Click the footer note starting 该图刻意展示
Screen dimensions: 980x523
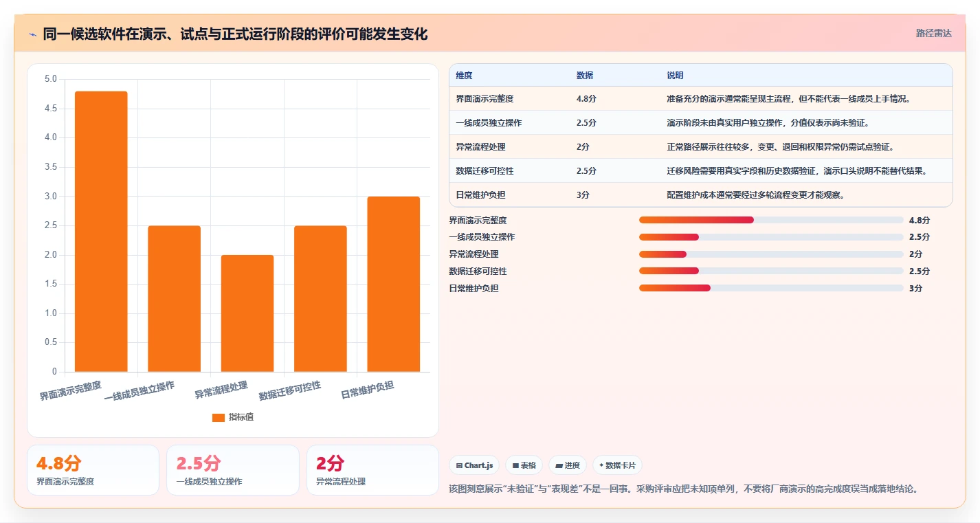(x=683, y=489)
